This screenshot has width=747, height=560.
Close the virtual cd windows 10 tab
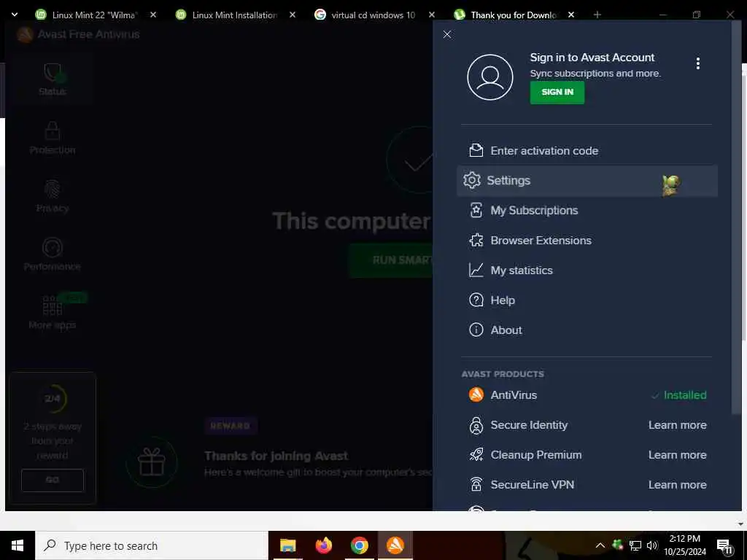pyautogui.click(x=432, y=15)
